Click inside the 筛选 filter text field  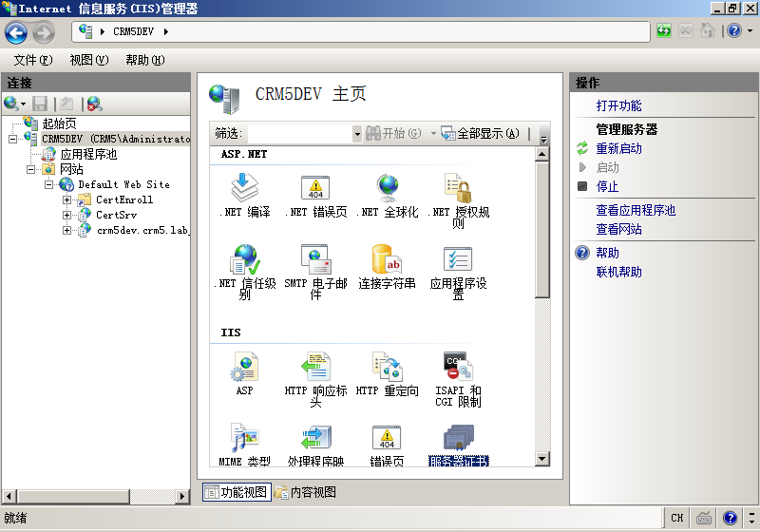300,134
